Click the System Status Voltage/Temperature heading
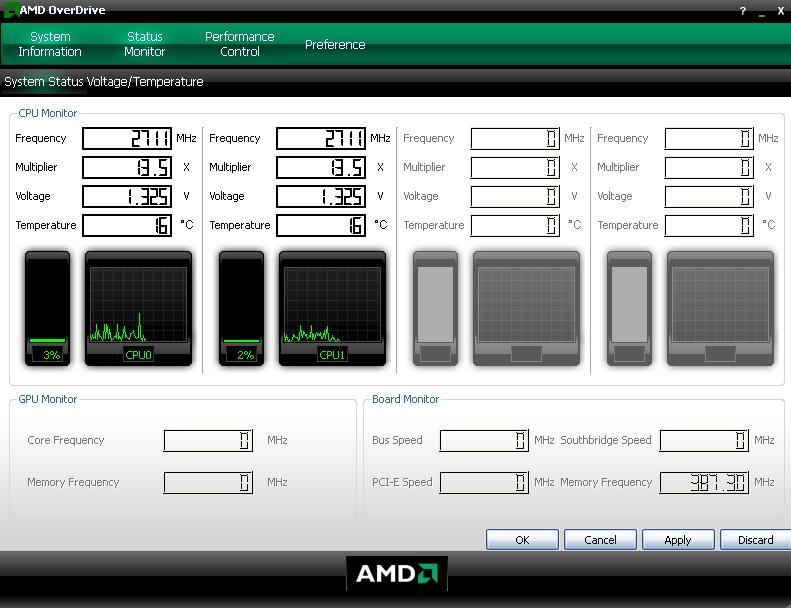This screenshot has height=608, width=791. click(x=104, y=82)
